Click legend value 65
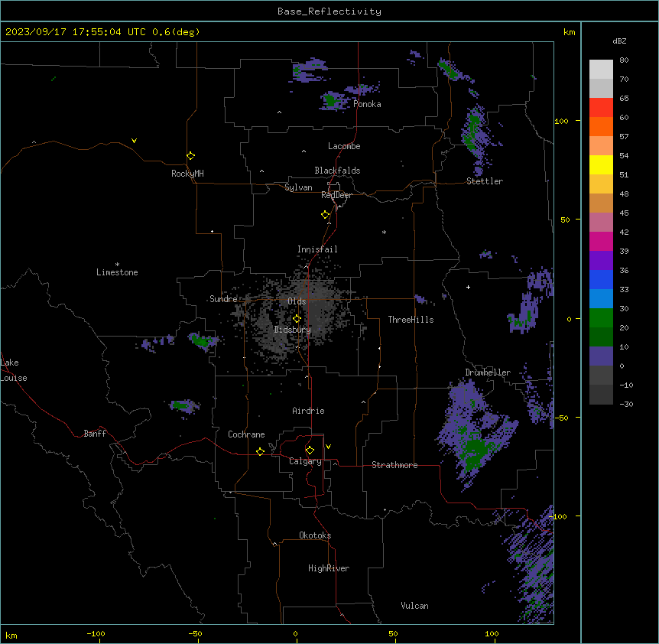This screenshot has width=659, height=644. point(624,99)
